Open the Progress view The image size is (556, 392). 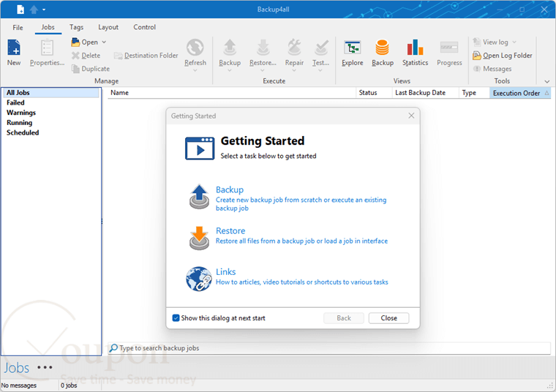pos(449,53)
